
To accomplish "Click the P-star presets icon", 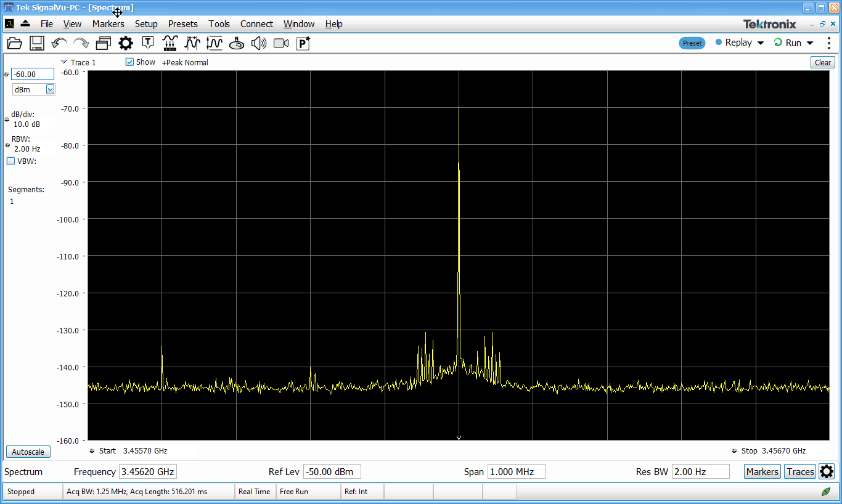I will tap(303, 43).
